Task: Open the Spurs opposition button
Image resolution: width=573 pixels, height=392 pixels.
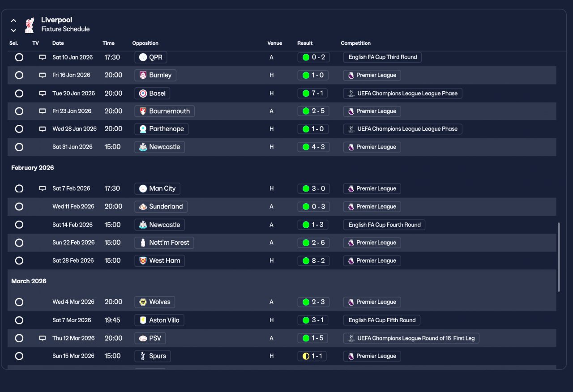Action: pos(153,356)
